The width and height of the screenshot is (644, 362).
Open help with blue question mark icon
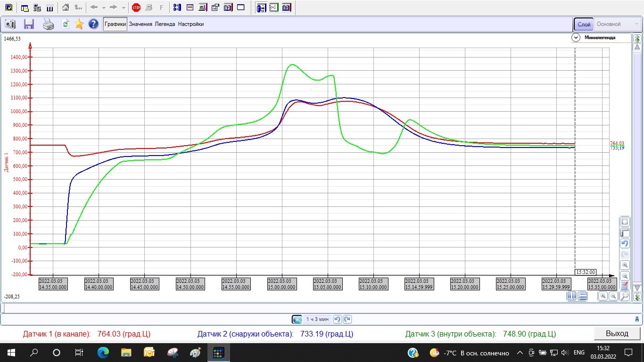[x=93, y=24]
